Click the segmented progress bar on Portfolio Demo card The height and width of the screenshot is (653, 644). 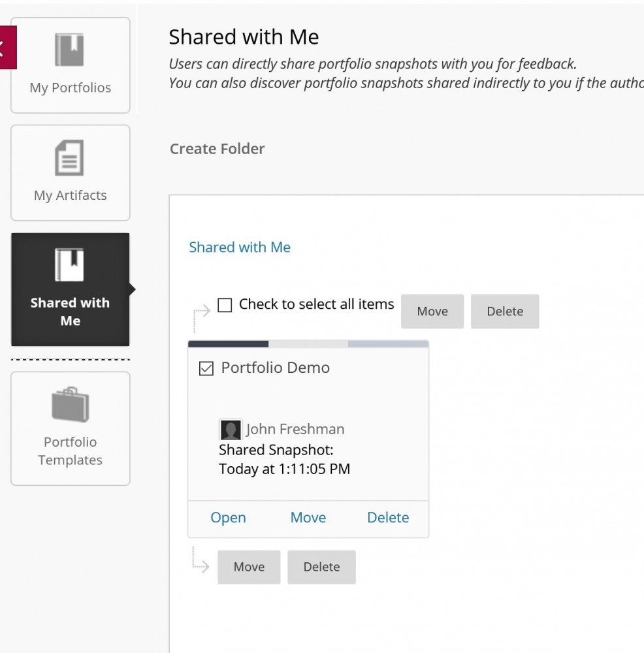[x=308, y=342]
